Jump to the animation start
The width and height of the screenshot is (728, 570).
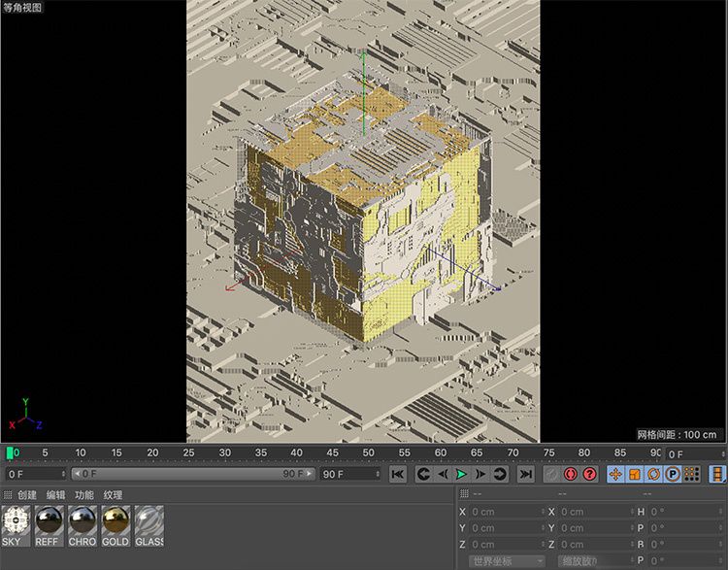coord(397,474)
